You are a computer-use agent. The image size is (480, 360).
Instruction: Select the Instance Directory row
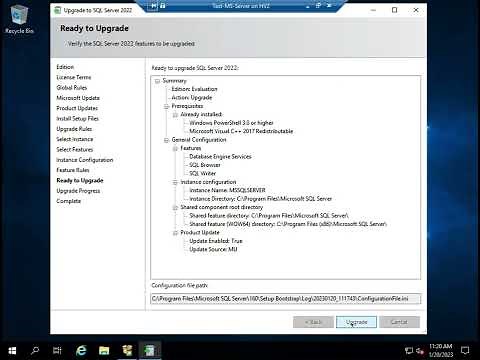pos(261,199)
